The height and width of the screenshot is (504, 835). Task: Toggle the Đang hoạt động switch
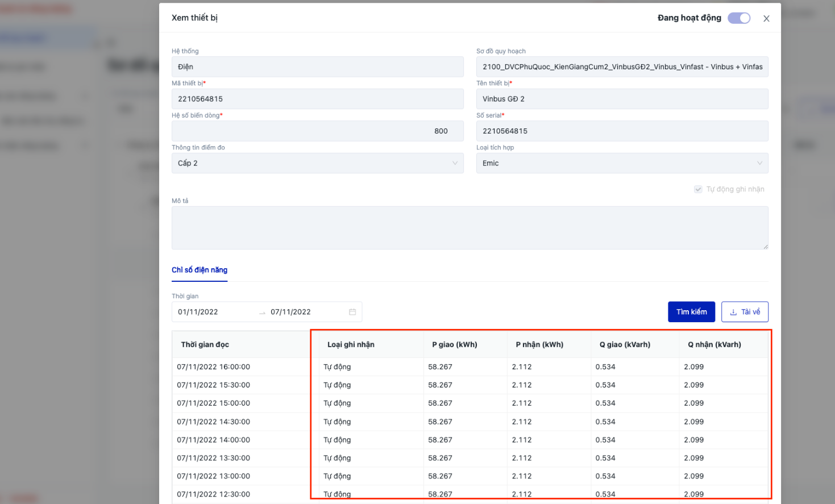click(x=738, y=18)
